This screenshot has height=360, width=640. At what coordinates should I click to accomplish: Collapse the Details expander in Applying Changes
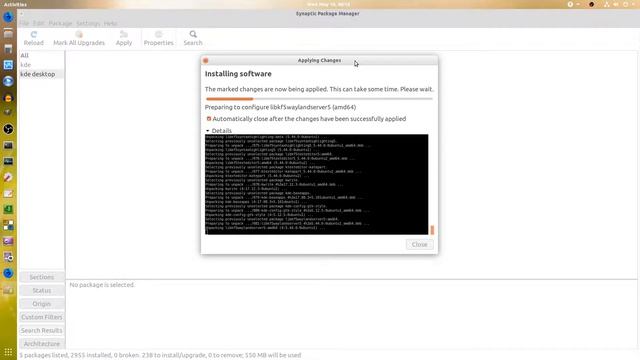click(x=219, y=131)
